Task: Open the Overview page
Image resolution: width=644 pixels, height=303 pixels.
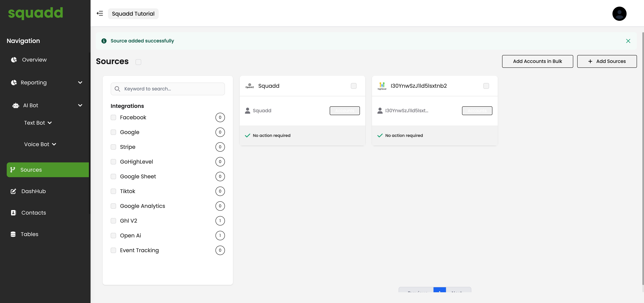Action: pos(34,60)
